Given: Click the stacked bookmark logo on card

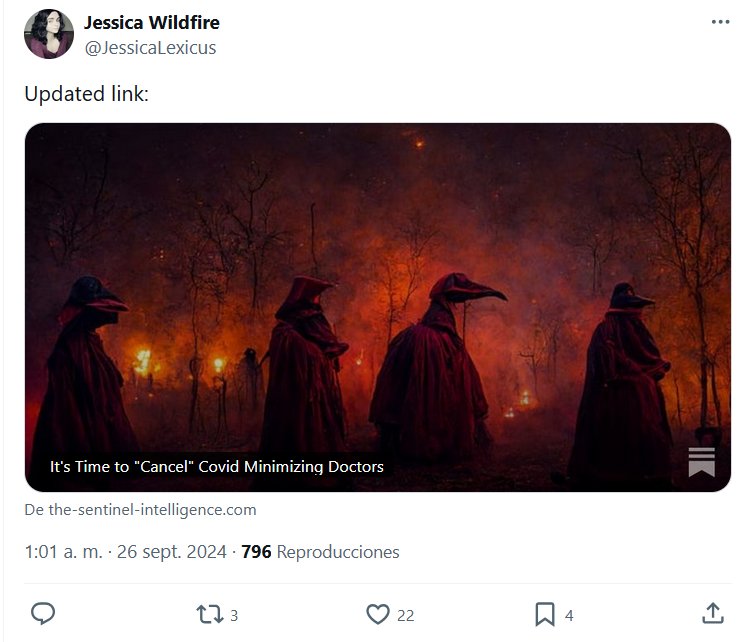Looking at the screenshot, I should tap(701, 462).
